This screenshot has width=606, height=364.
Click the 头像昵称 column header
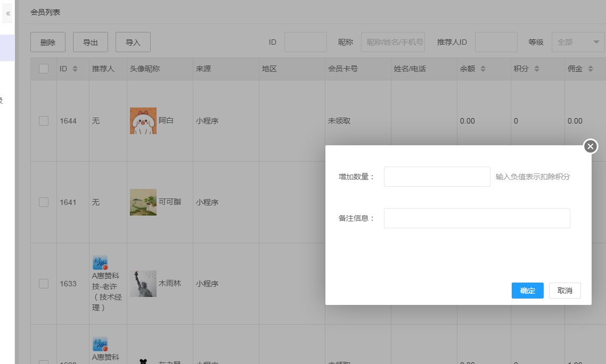[x=144, y=69]
